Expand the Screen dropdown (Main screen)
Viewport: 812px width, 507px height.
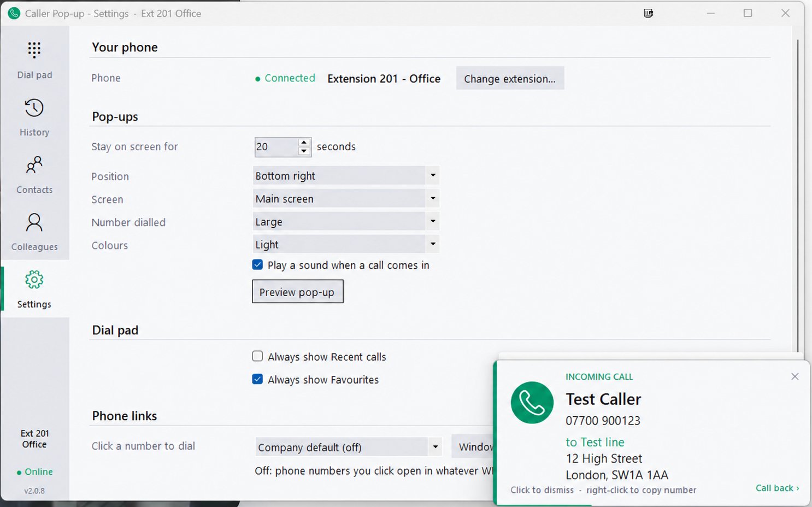tap(346, 199)
